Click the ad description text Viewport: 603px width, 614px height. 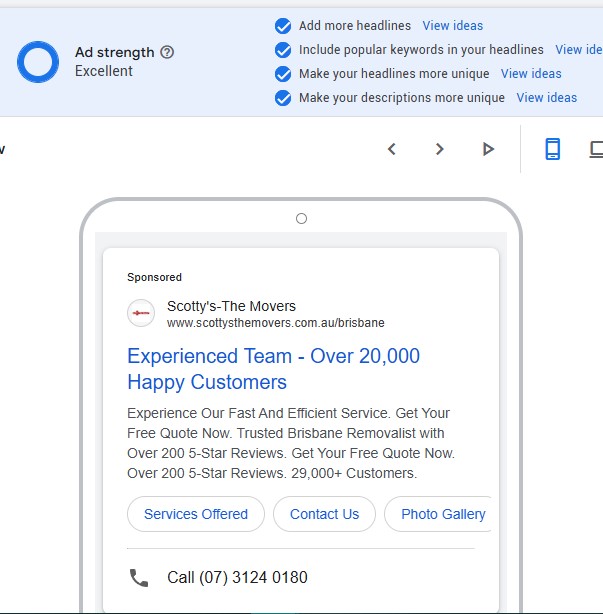tap(291, 443)
